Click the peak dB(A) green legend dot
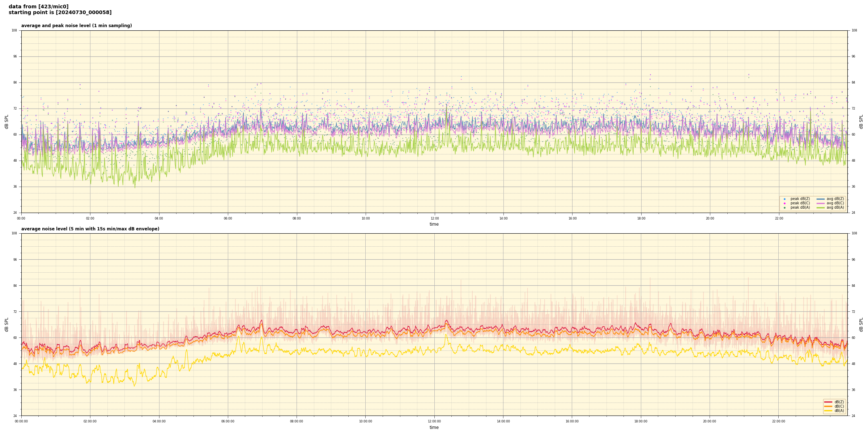The image size is (868, 434). (784, 208)
